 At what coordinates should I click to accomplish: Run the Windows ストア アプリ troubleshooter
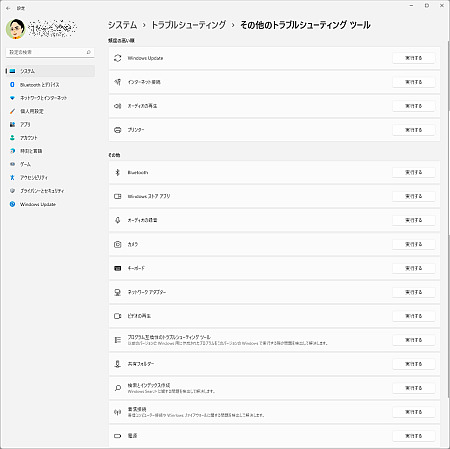click(x=414, y=196)
